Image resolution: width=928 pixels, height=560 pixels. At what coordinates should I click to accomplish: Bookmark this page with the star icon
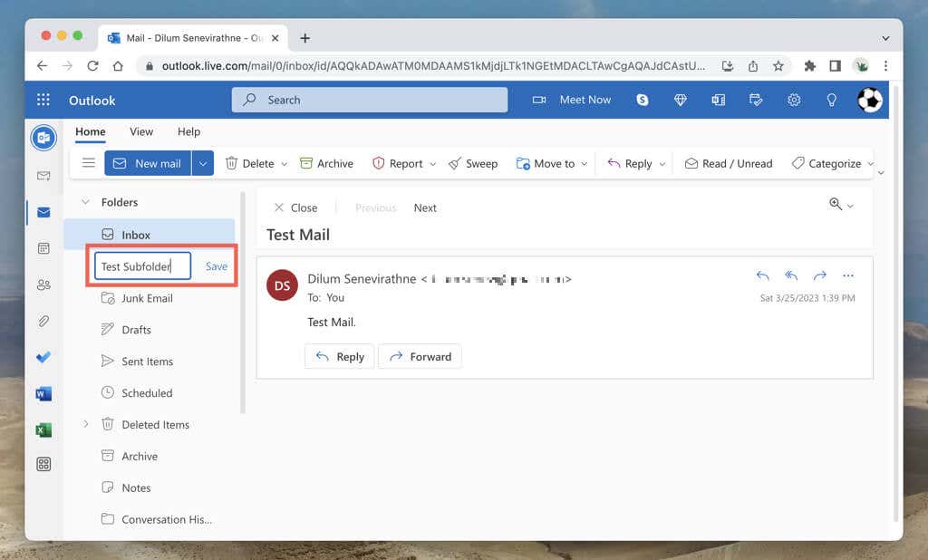point(778,66)
